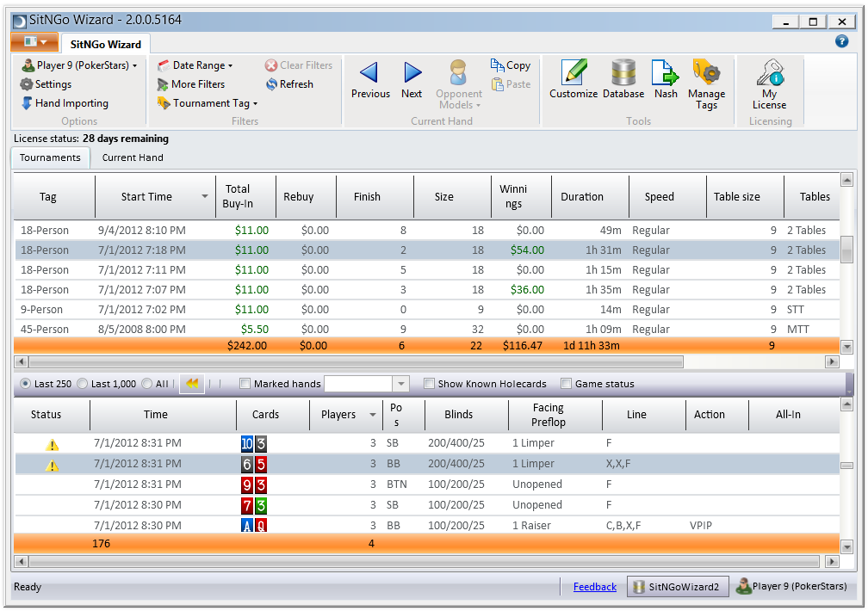Select the Last 1,000 radio button
Image resolution: width=868 pixels, height=611 pixels.
click(x=84, y=384)
